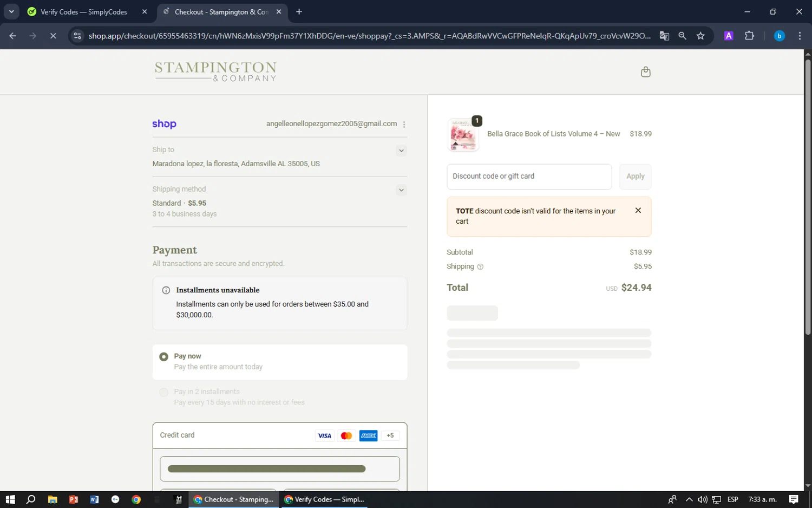This screenshot has width=812, height=508.
Task: Click the Installments unavailable info icon
Action: click(x=166, y=290)
